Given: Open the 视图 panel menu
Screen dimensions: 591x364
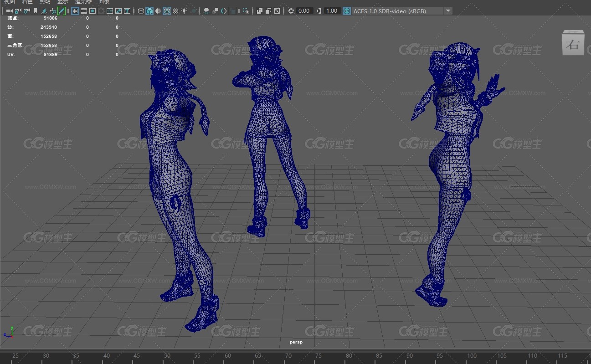Looking at the screenshot, I should coord(10,2).
